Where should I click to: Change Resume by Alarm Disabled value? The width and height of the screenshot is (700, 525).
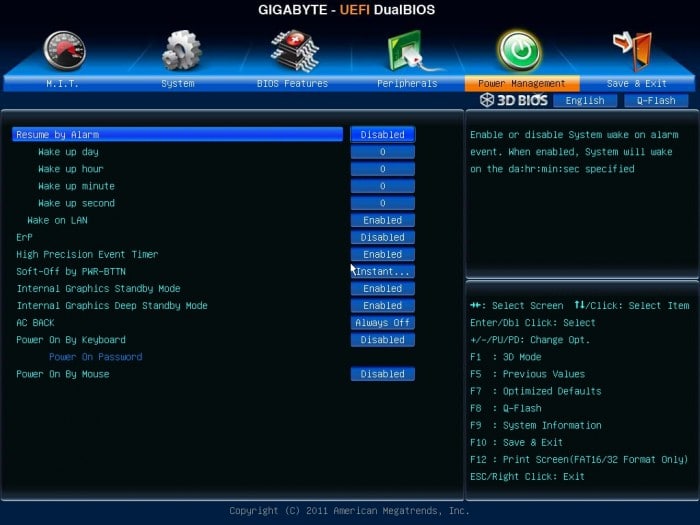click(x=383, y=134)
